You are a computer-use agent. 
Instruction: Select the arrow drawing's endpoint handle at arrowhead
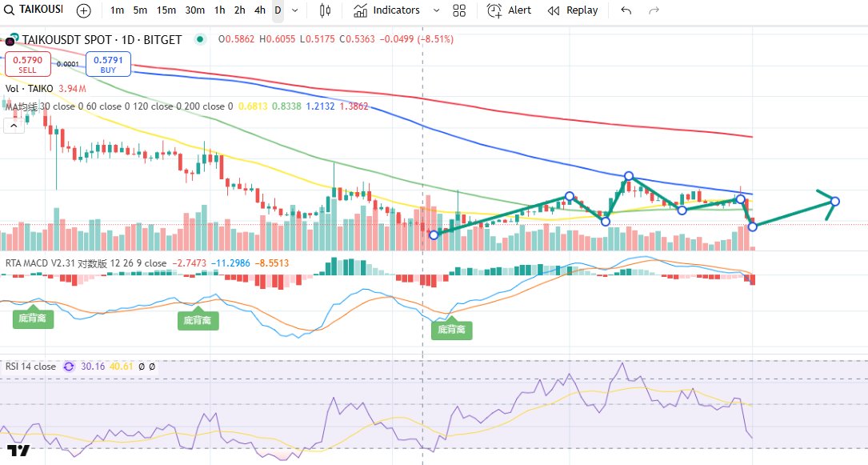pos(834,202)
